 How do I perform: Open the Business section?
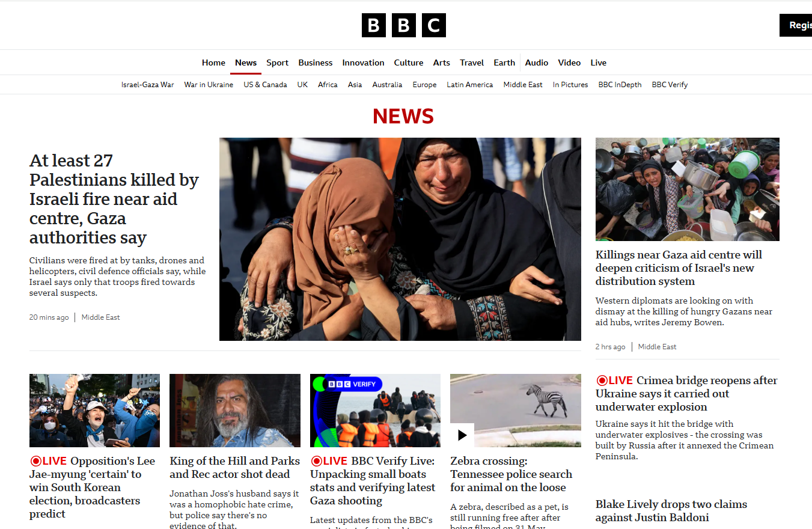point(315,63)
